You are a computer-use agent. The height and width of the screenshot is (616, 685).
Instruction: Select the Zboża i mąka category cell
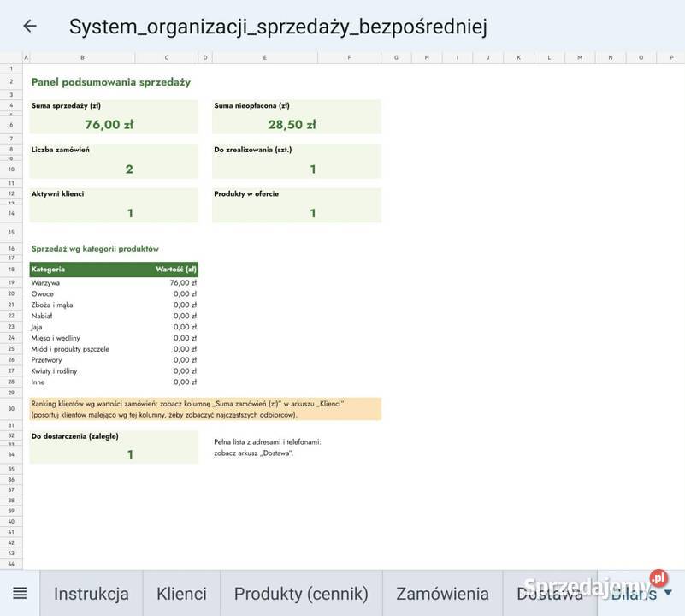pos(82,305)
